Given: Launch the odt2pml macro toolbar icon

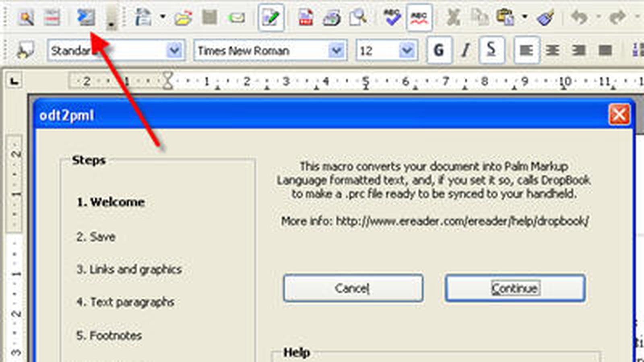Looking at the screenshot, I should pyautogui.click(x=86, y=18).
